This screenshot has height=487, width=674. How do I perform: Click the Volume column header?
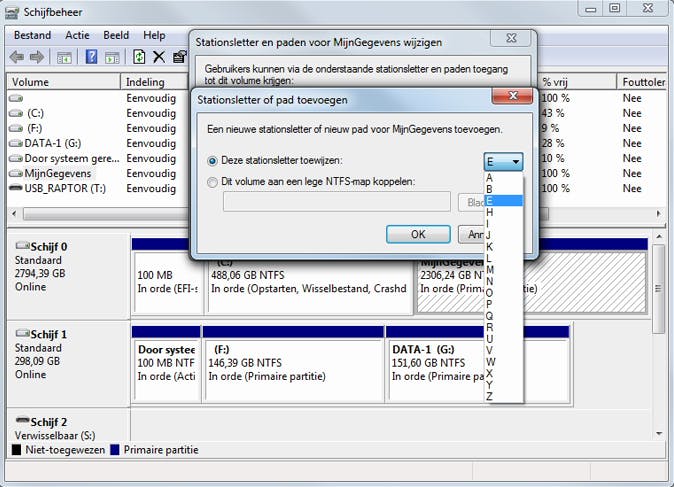point(64,82)
